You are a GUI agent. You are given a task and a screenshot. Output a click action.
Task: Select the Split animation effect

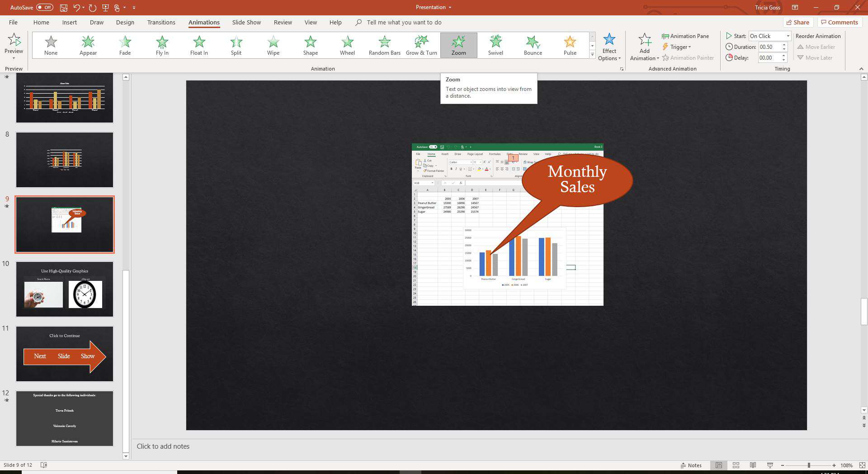point(236,45)
